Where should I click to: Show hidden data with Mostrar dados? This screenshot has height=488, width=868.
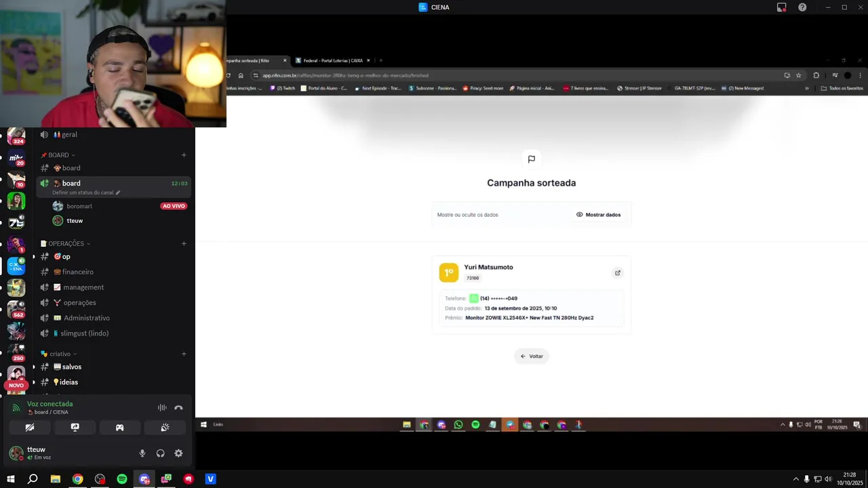click(x=598, y=215)
